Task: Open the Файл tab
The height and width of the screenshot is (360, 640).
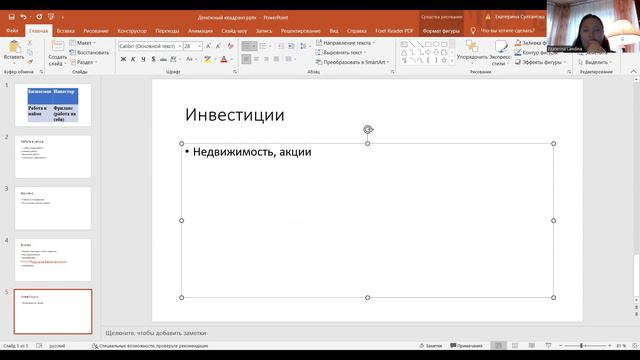Action: point(12,31)
